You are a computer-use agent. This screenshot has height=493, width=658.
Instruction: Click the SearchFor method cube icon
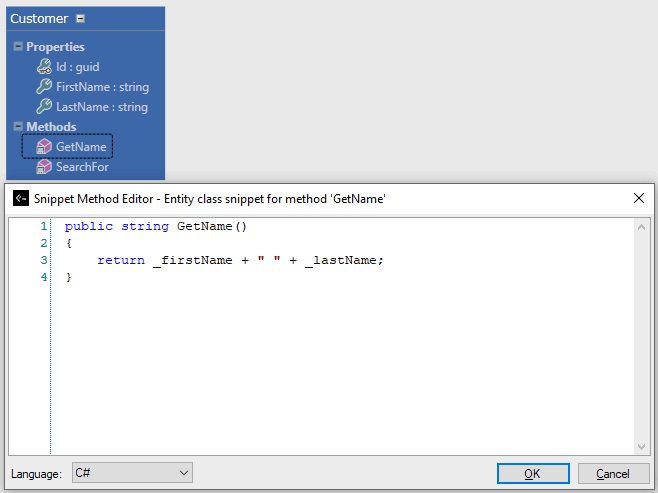point(43,167)
